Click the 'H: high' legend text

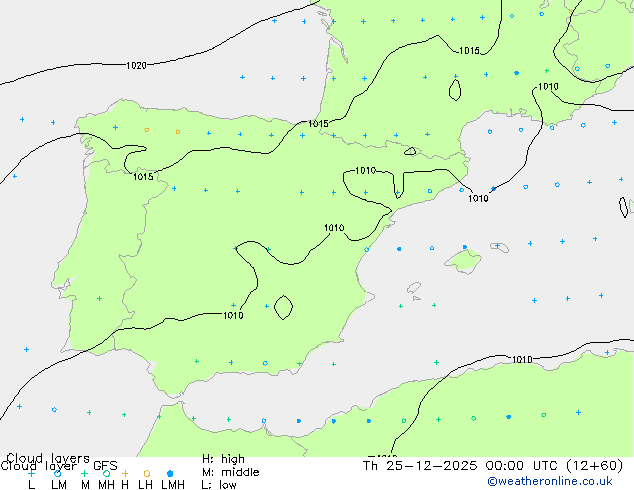223,459
